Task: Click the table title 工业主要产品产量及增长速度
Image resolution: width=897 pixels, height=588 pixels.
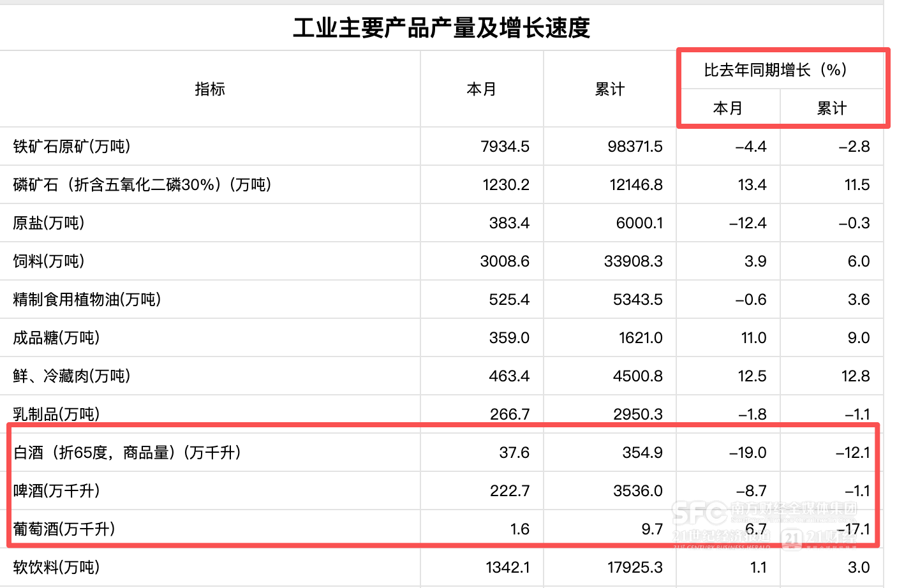Action: [x=441, y=28]
